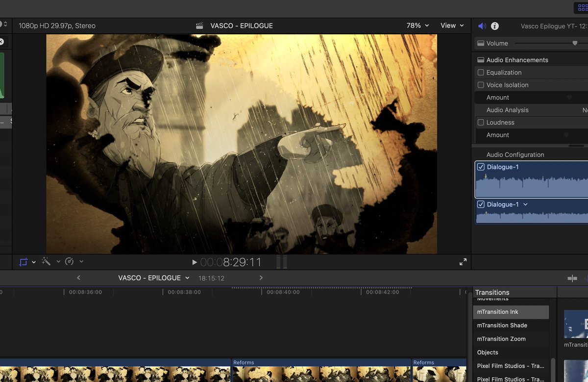This screenshot has height=382, width=588.
Task: Select the Transform tool under the viewer
Action: point(24,262)
